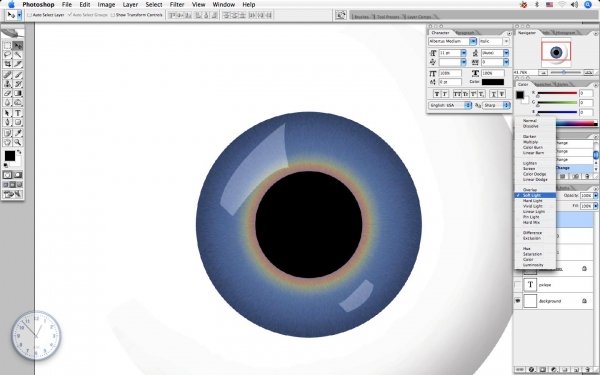
Task: Select the Dodge tool
Action: click(x=18, y=102)
